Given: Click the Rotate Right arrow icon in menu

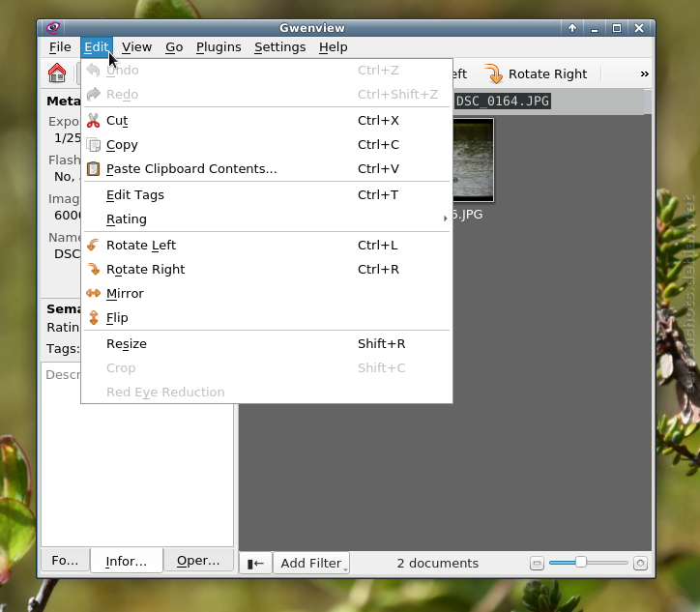Looking at the screenshot, I should (x=94, y=269).
